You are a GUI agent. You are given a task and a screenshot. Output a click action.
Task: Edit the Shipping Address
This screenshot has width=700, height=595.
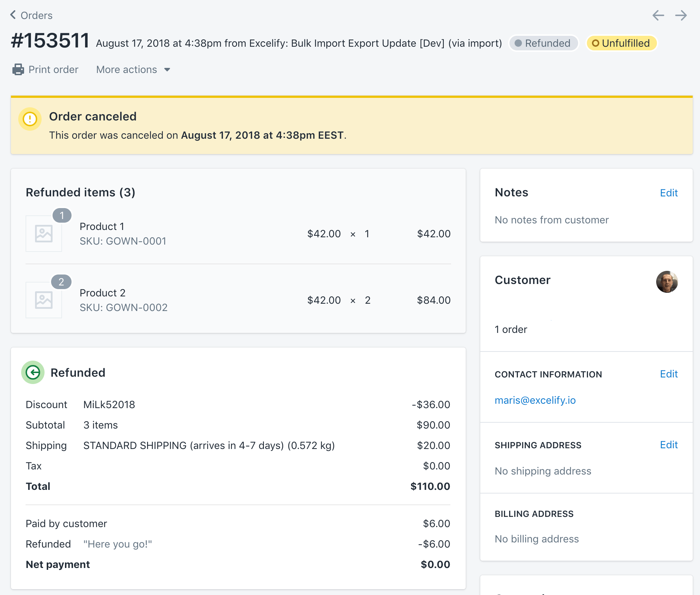point(668,445)
